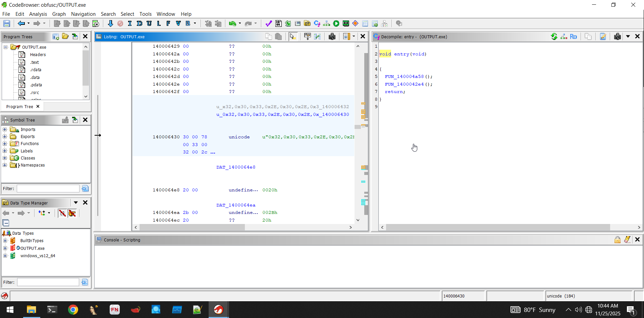This screenshot has width=644, height=318.
Task: Expand the Functions folder in Symbol Tree
Action: point(5,144)
